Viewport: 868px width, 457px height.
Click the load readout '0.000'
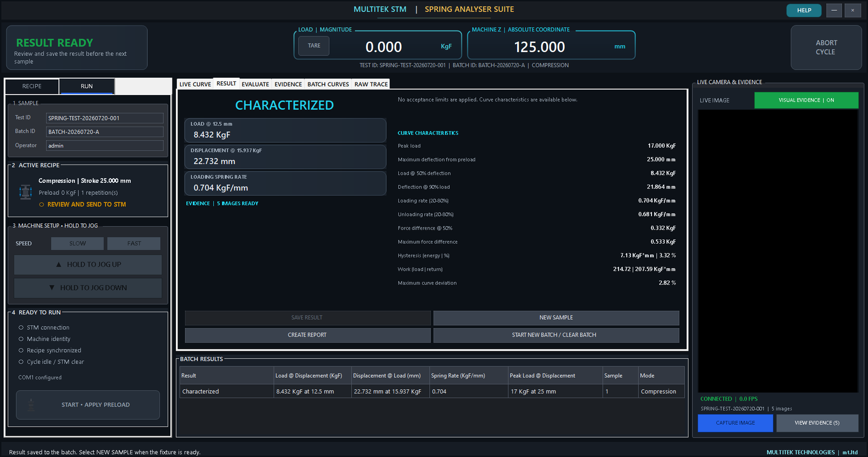click(384, 47)
